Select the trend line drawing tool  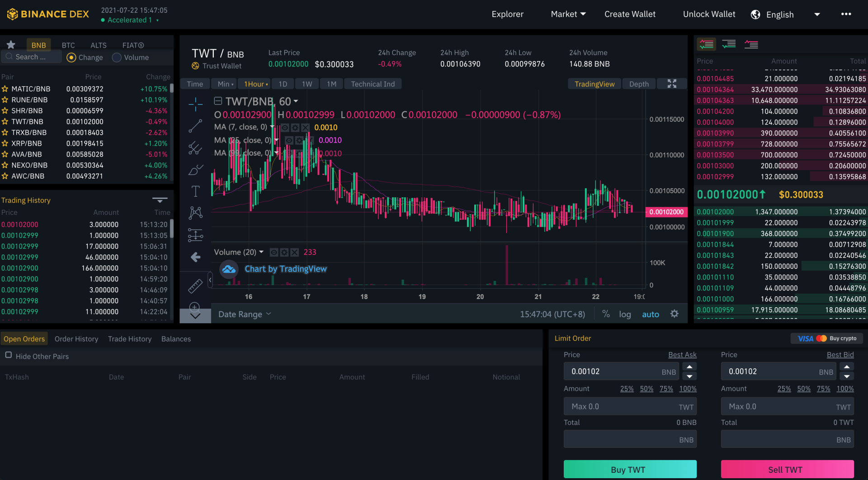point(195,126)
